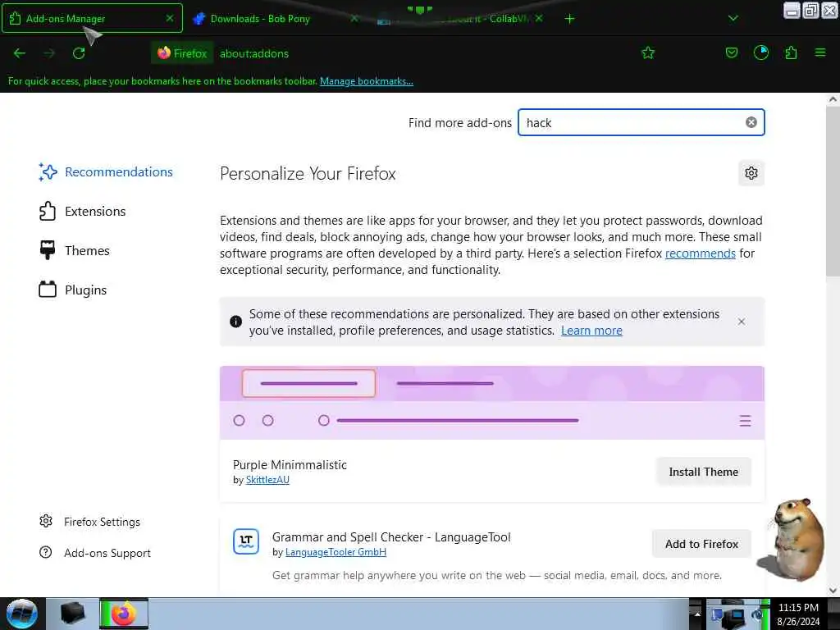Open Add-ons Support from the sidebar
This screenshot has width=840, height=630.
point(95,553)
